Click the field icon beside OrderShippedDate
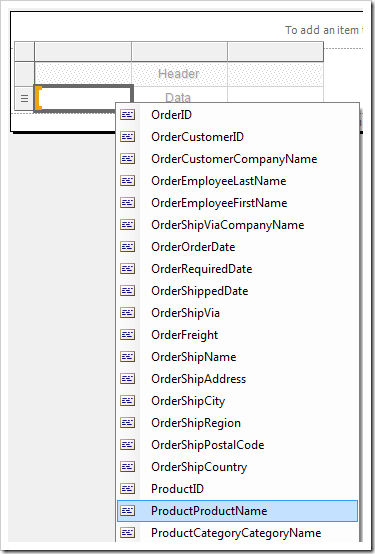375x554 pixels. coord(128,290)
